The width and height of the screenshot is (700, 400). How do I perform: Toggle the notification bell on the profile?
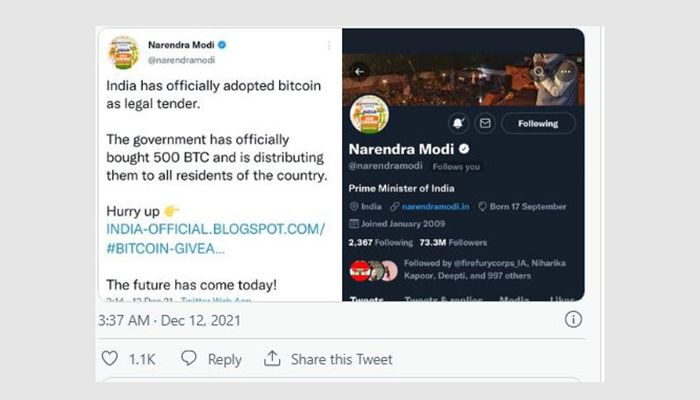(x=458, y=123)
